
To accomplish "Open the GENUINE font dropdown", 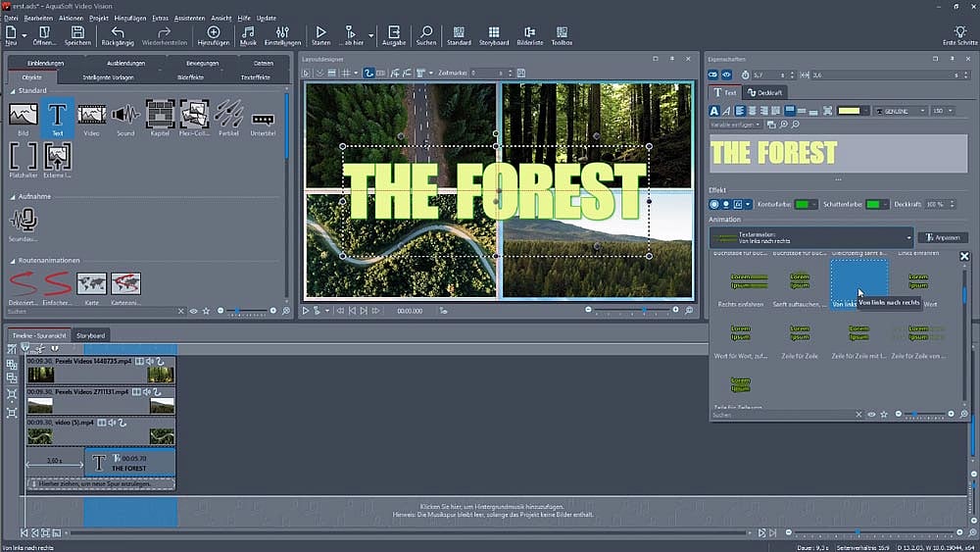I will click(x=900, y=111).
